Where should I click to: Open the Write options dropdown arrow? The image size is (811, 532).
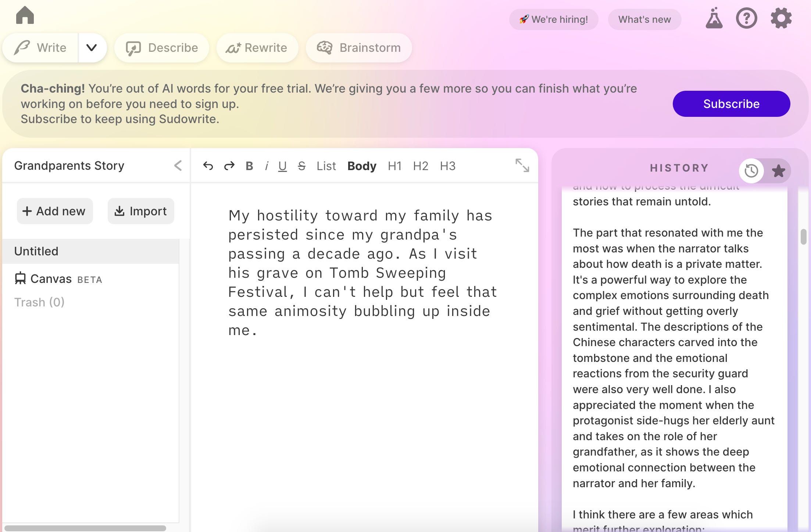[x=92, y=48]
